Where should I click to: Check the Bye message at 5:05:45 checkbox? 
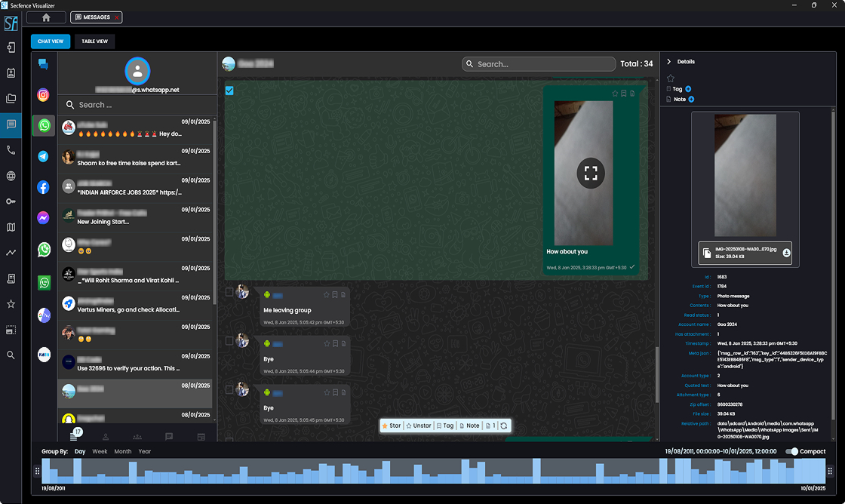pos(229,389)
